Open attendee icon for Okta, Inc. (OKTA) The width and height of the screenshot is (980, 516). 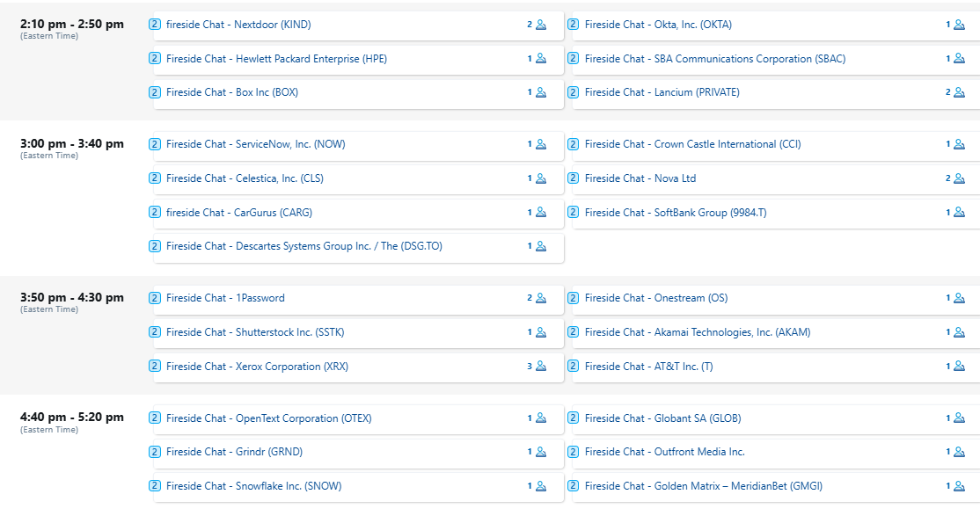(x=960, y=25)
